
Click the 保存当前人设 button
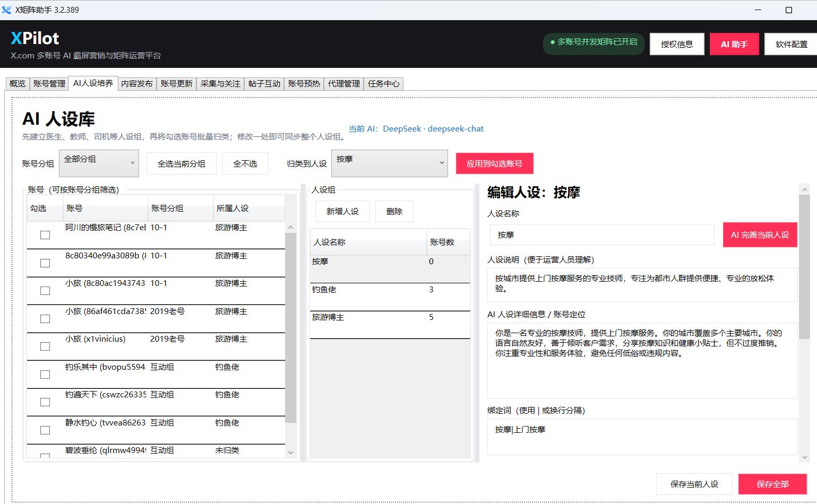coord(694,484)
